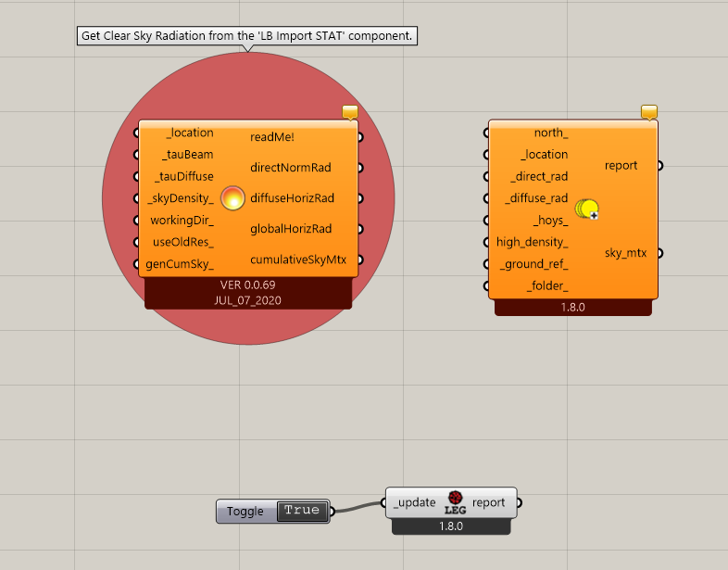This screenshot has width=728, height=570.
Task: Click the yellow message balloon above the left component
Action: 350,112
